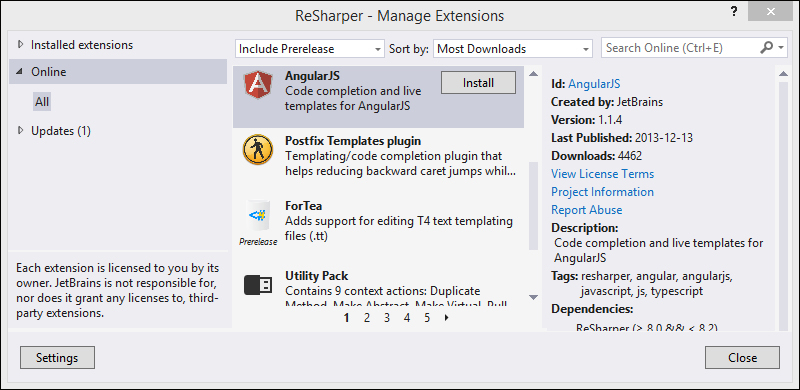This screenshot has width=800, height=390.
Task: Go to results page 2
Action: pyautogui.click(x=366, y=318)
